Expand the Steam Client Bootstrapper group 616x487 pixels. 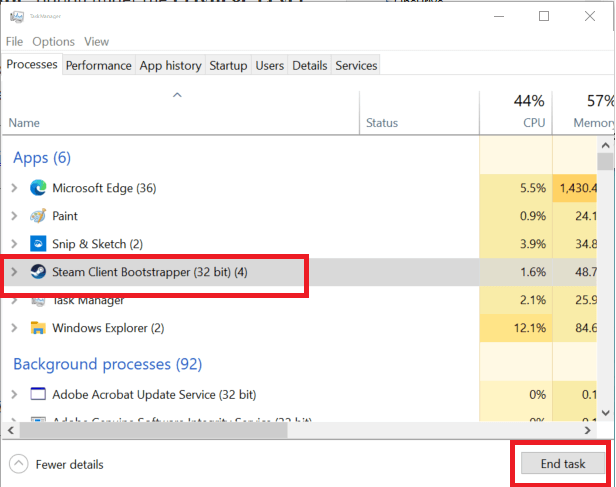pyautogui.click(x=14, y=272)
